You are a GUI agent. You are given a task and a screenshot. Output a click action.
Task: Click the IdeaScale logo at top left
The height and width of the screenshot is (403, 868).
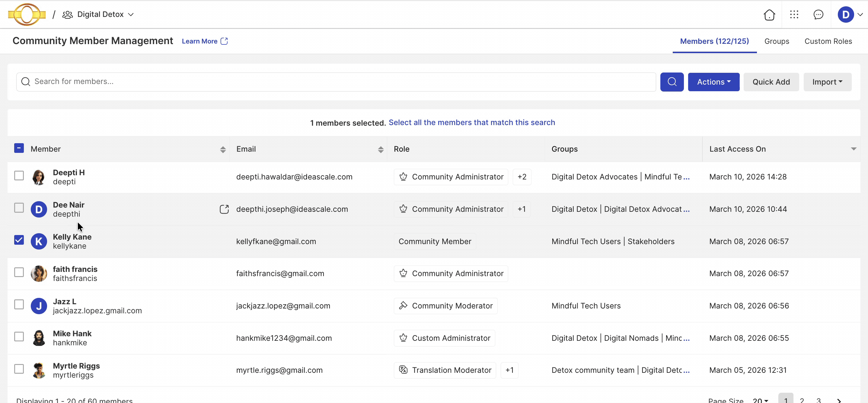point(27,15)
